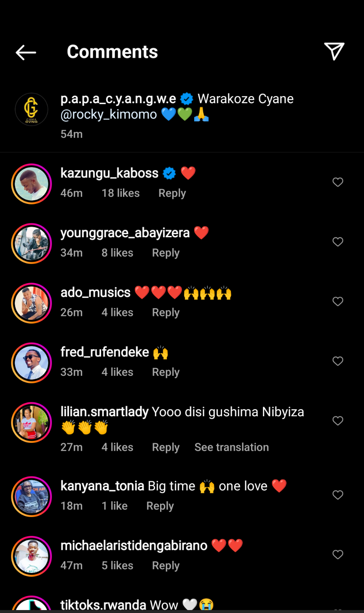Like ado_musics's comment with heart

click(x=338, y=302)
